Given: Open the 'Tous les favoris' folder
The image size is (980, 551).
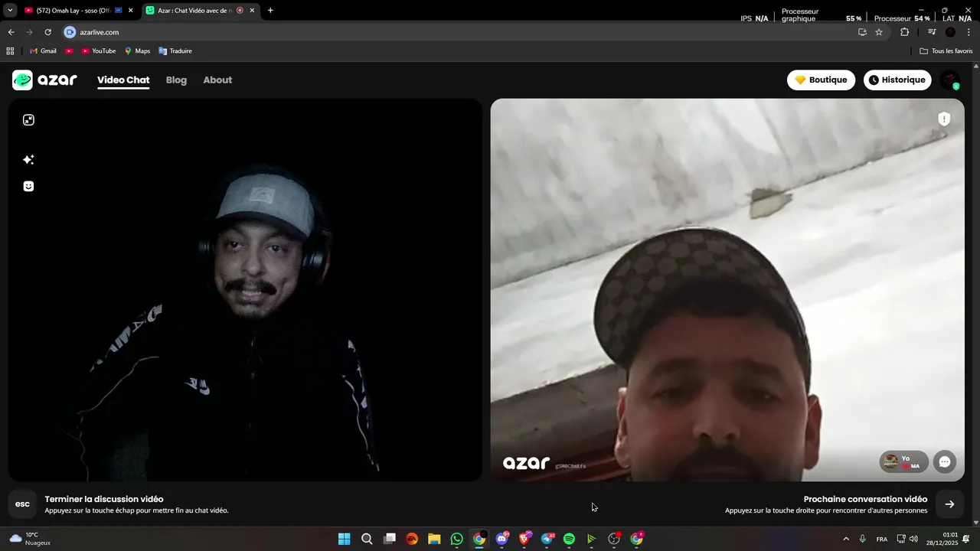Looking at the screenshot, I should 946,51.
